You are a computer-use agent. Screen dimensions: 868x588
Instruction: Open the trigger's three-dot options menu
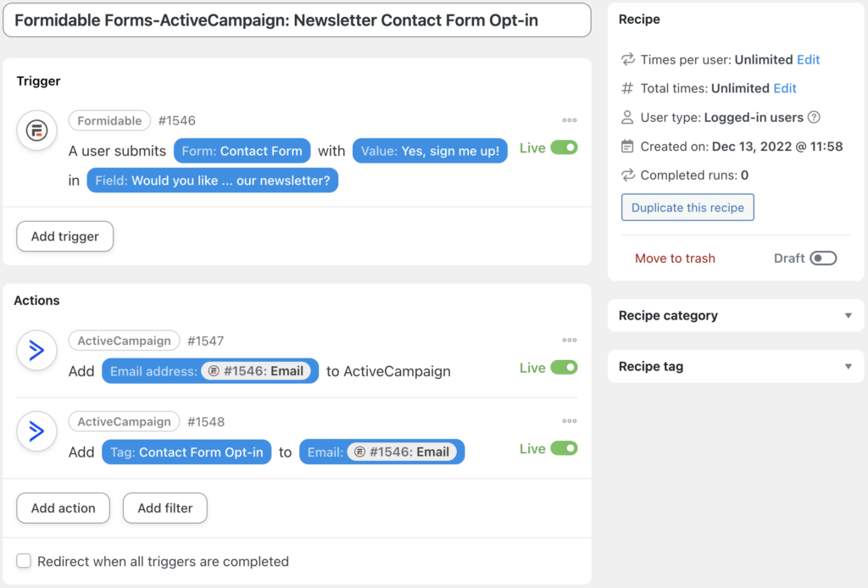[569, 119]
